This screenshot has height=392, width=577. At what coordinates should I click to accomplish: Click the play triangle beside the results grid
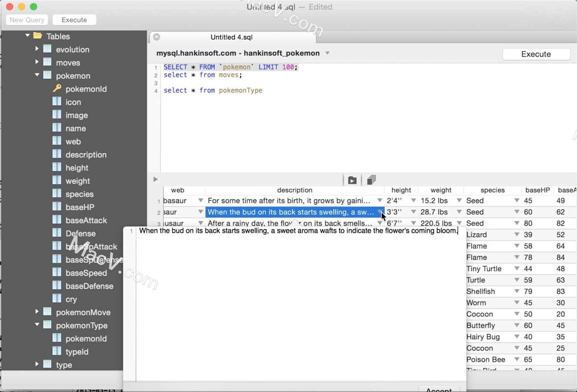click(155, 179)
